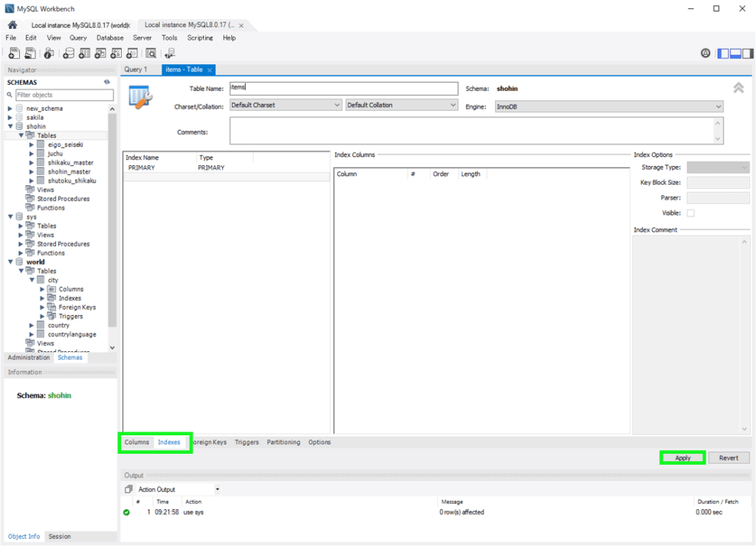This screenshot has height=546, width=756.
Task: Select the PRIMARY index row
Action: coord(227,167)
